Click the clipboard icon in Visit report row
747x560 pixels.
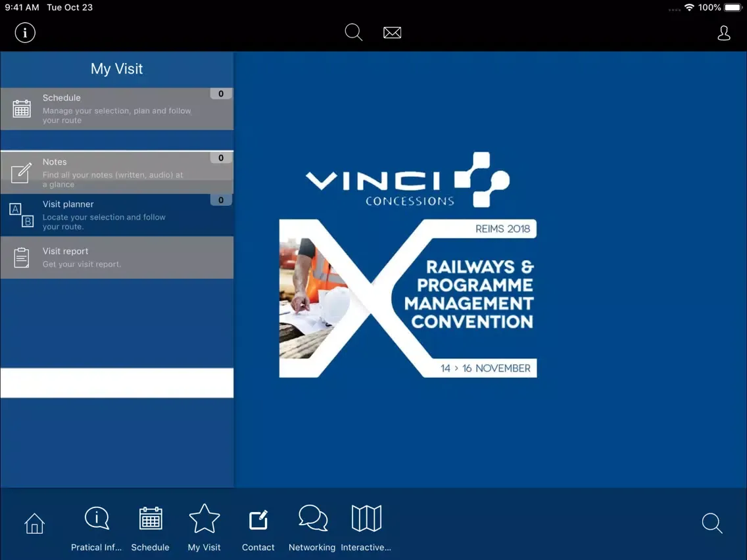pyautogui.click(x=21, y=258)
